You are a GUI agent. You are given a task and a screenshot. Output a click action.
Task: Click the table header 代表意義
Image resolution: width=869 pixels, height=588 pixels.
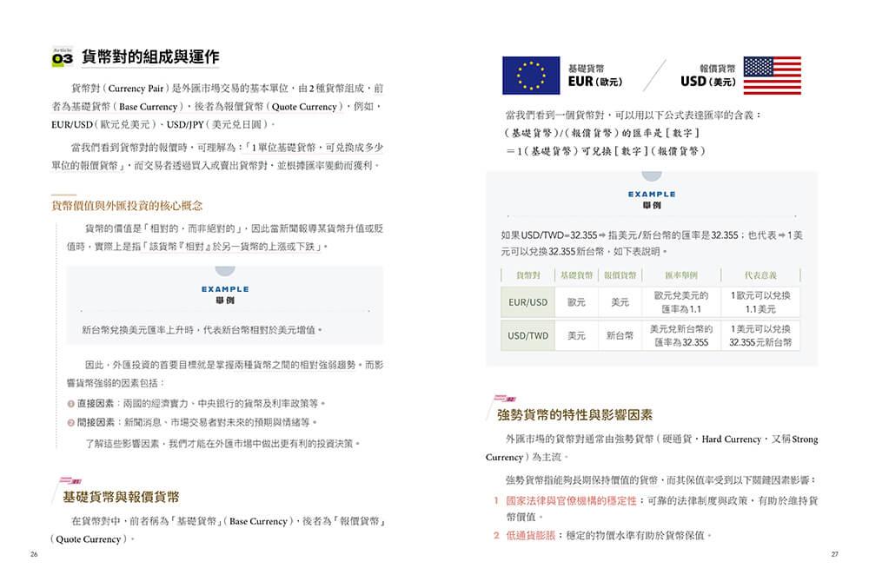(x=760, y=275)
